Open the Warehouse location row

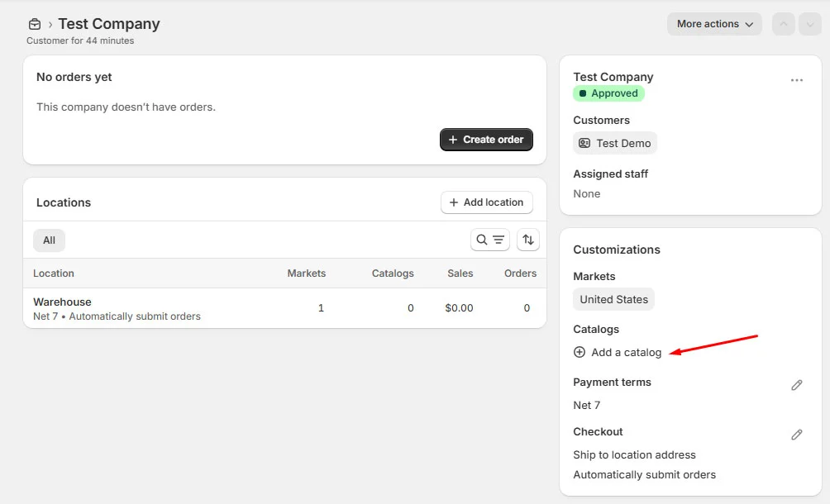pos(62,302)
